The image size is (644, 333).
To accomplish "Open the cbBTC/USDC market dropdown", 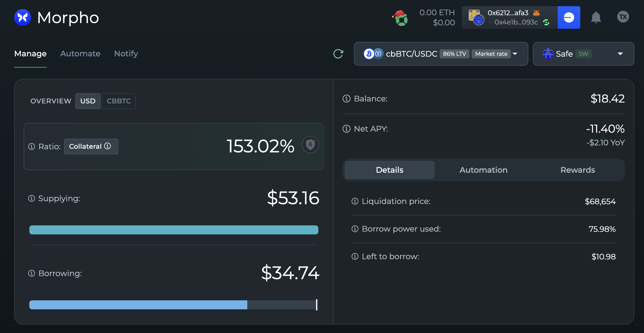I will point(441,54).
